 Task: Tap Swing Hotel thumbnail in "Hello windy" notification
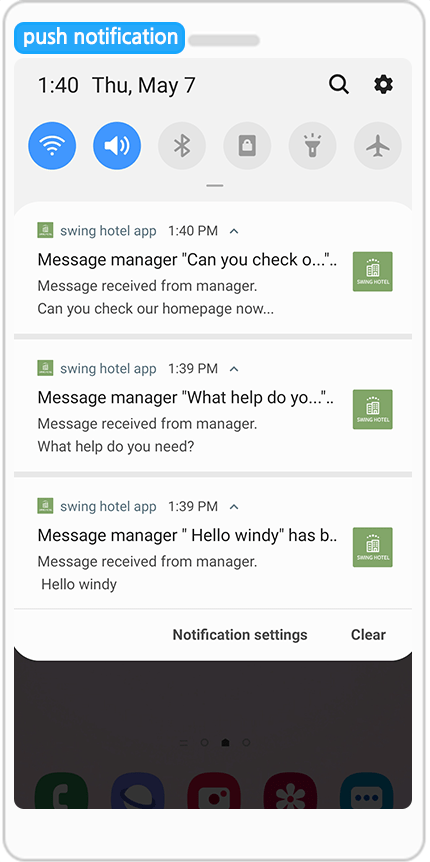pos(373,547)
